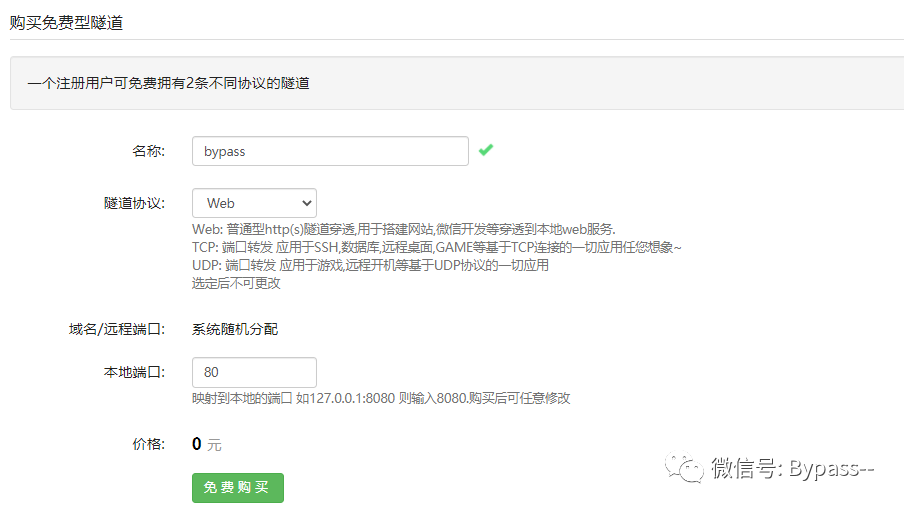Click the 系统随机分配 text
The height and width of the screenshot is (510, 904).
point(235,329)
